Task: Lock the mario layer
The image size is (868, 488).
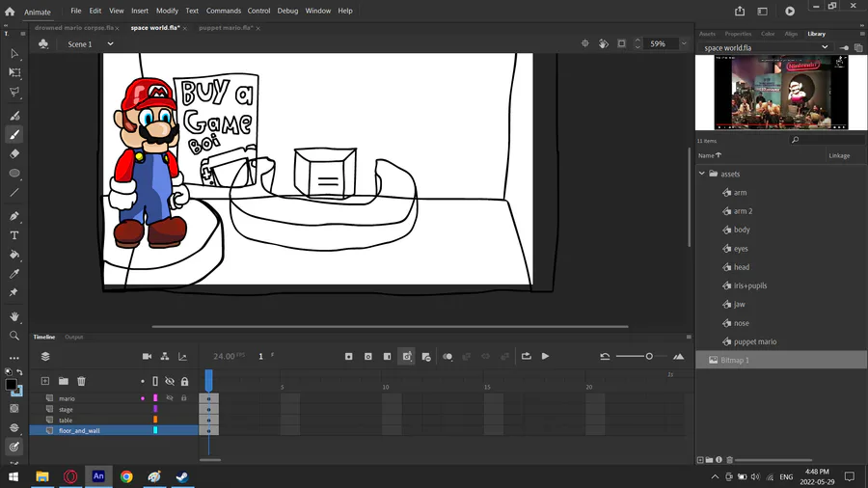Action: click(184, 398)
